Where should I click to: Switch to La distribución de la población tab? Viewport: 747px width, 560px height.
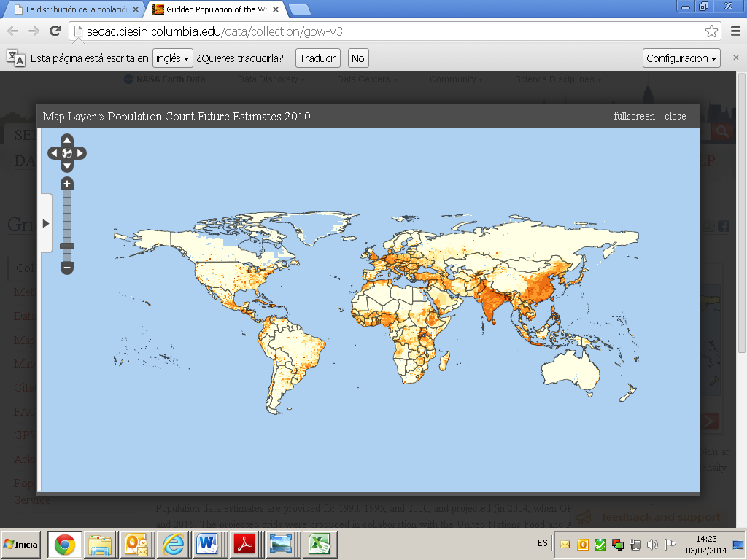71,9
